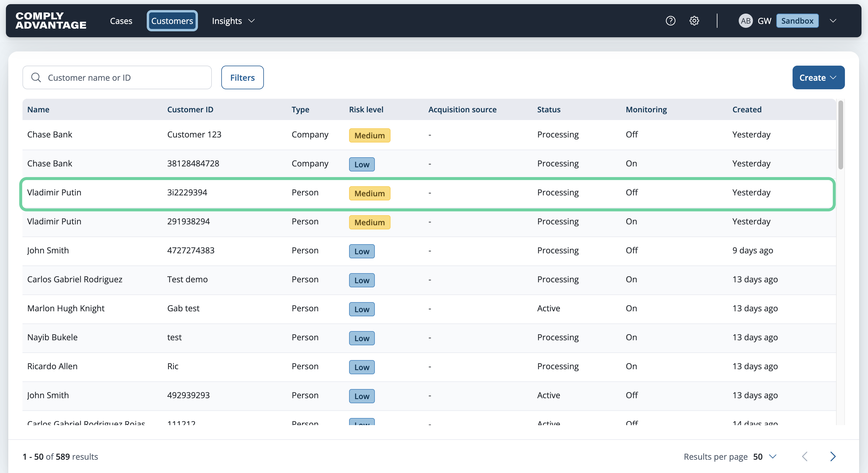The image size is (868, 473).
Task: Click the '1 - 50 of 589 results' text
Action: 60,456
